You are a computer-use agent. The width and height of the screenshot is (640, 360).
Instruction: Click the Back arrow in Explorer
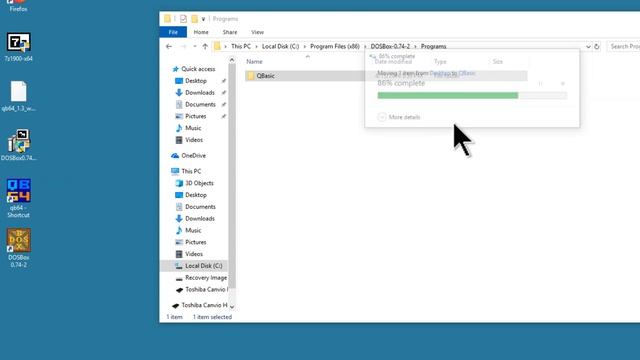tap(169, 47)
